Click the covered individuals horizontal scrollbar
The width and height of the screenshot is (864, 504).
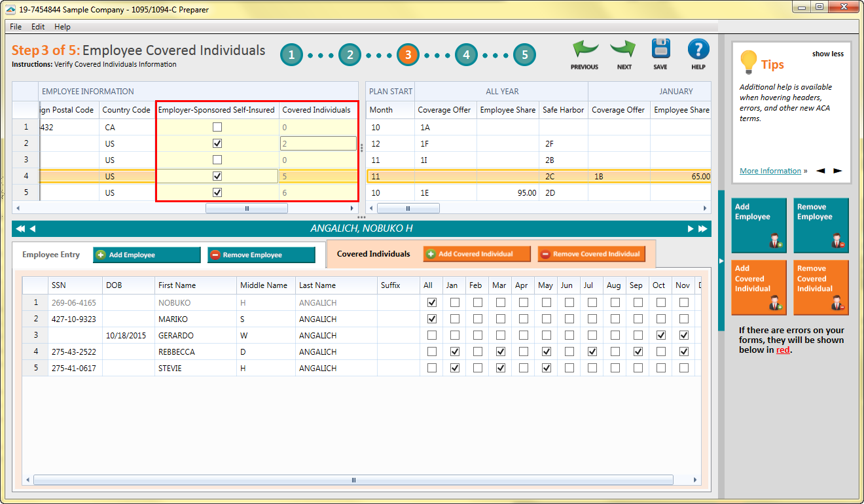(353, 480)
